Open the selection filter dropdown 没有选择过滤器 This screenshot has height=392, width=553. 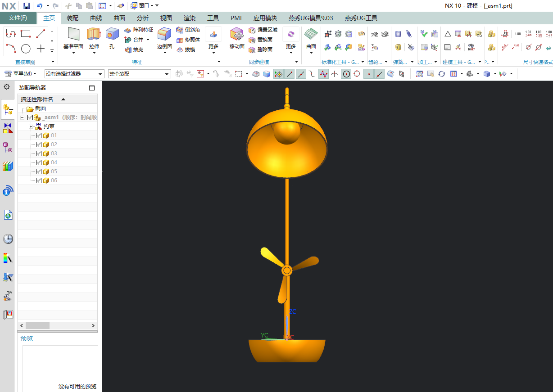coord(74,74)
